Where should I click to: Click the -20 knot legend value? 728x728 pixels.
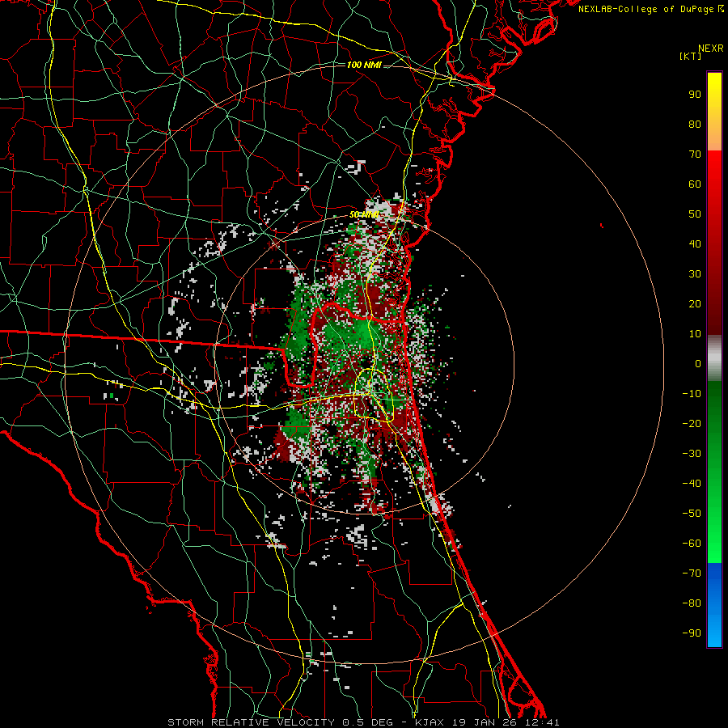click(x=692, y=424)
